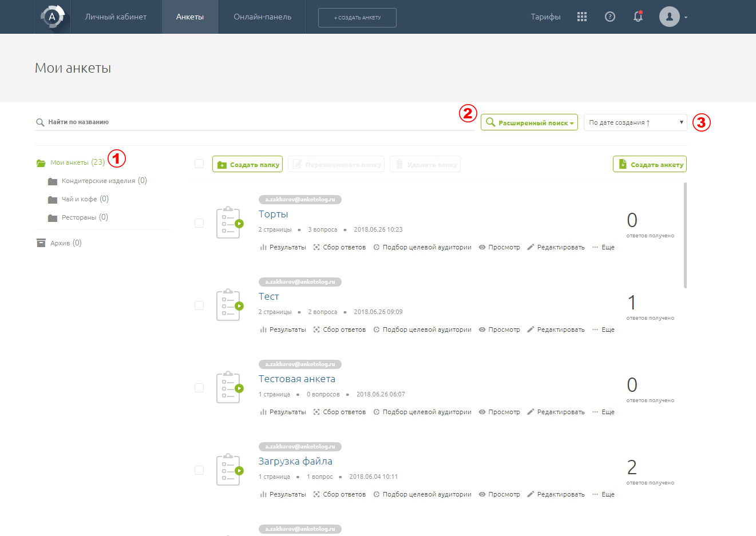
Task: Check the select-all checkbox above list
Action: [199, 164]
